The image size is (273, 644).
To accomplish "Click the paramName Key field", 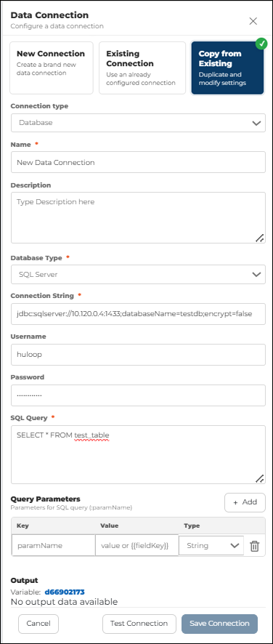I will click(54, 545).
